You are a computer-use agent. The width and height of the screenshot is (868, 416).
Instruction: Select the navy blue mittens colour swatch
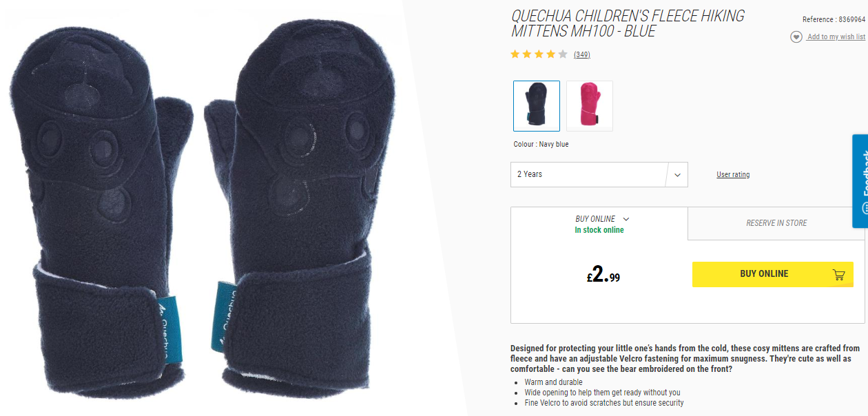pos(537,105)
